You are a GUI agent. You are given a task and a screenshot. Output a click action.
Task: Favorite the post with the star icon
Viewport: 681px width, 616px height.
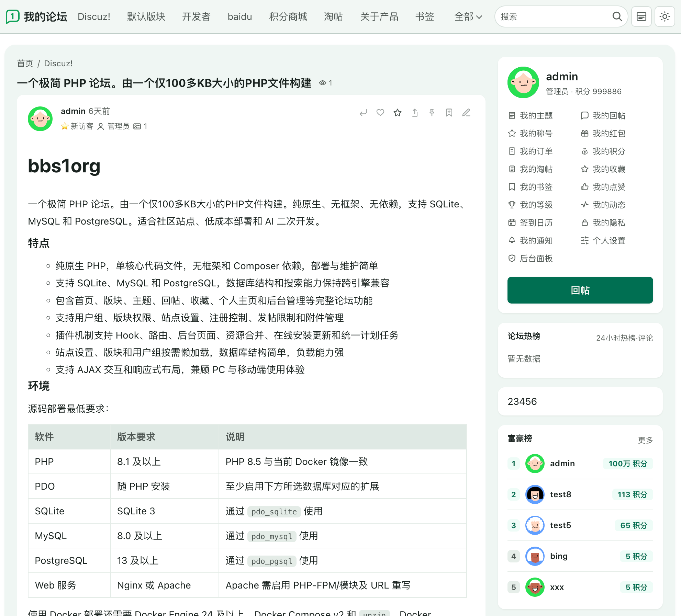point(398,113)
